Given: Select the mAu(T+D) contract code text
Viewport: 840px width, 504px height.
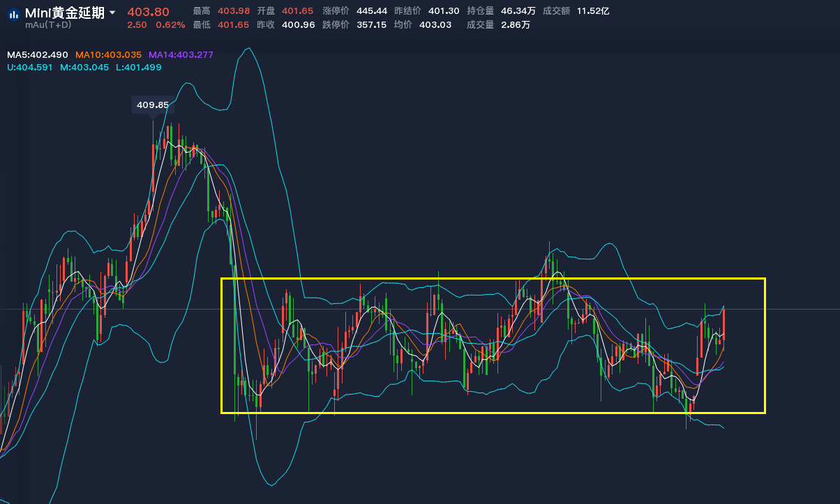Looking at the screenshot, I should pos(48,25).
